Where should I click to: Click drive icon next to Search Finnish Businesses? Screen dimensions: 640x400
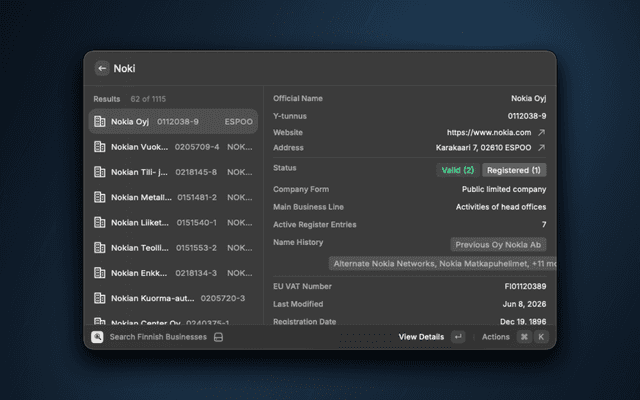tap(218, 337)
